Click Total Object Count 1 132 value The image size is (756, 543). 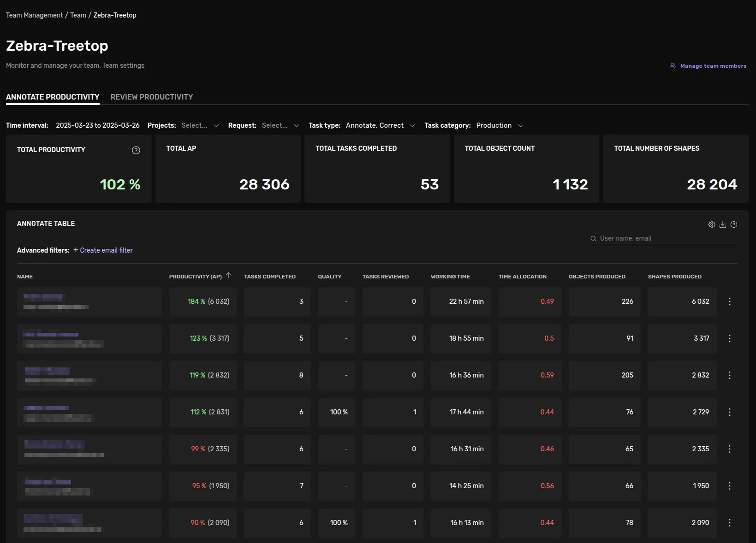click(570, 184)
